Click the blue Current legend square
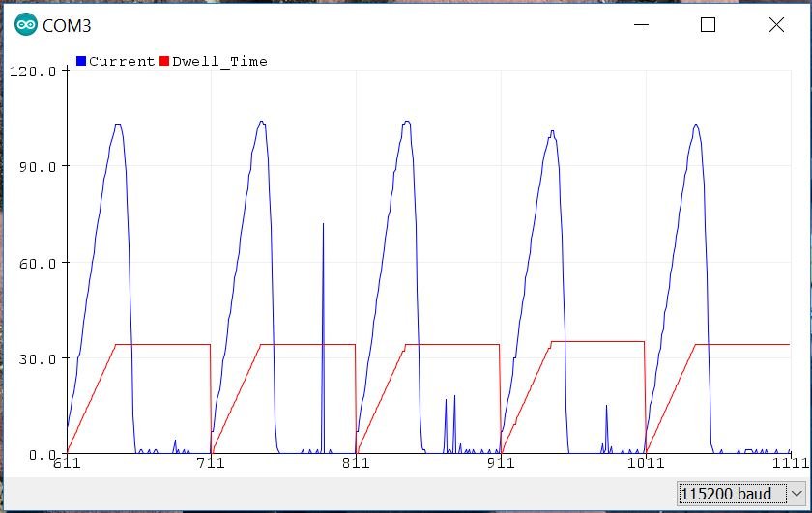The image size is (812, 513). click(81, 61)
